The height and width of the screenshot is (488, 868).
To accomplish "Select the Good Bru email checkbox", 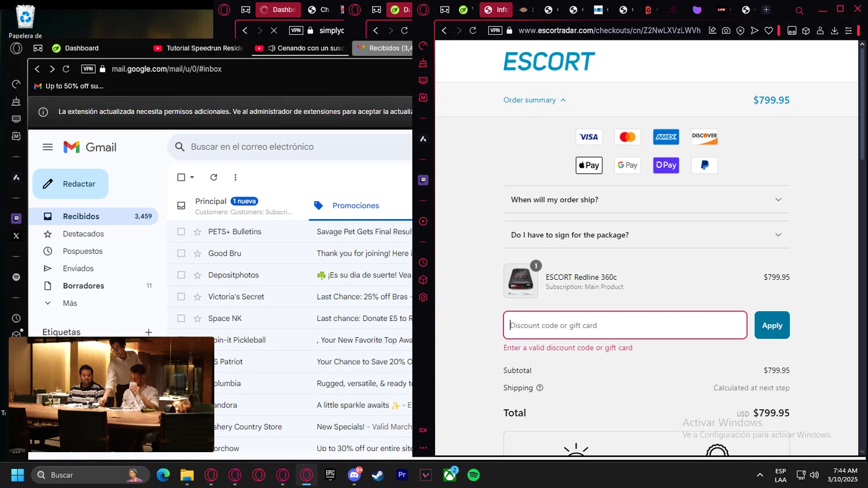I will (181, 253).
